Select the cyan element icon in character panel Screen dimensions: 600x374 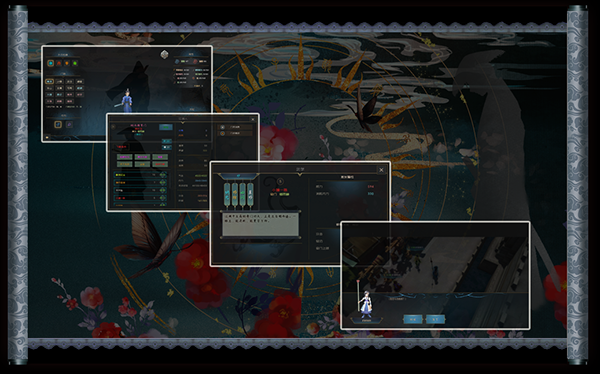tap(51, 63)
